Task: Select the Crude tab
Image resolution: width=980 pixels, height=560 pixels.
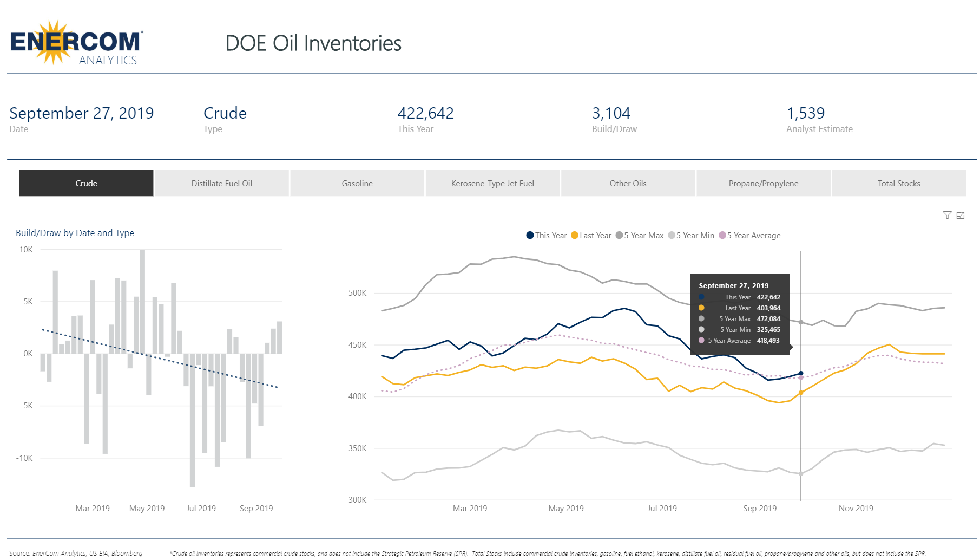Action: [87, 184]
